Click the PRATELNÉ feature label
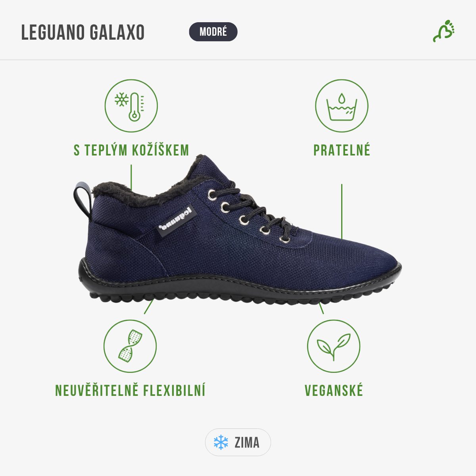476x476 pixels. click(x=342, y=150)
